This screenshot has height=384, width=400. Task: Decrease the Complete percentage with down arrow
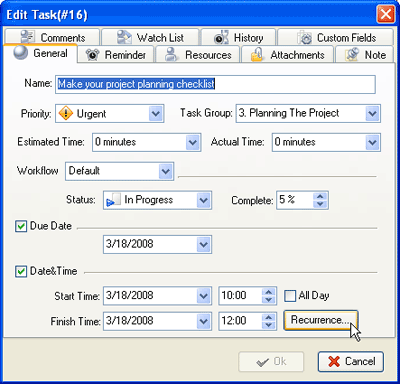click(x=320, y=204)
